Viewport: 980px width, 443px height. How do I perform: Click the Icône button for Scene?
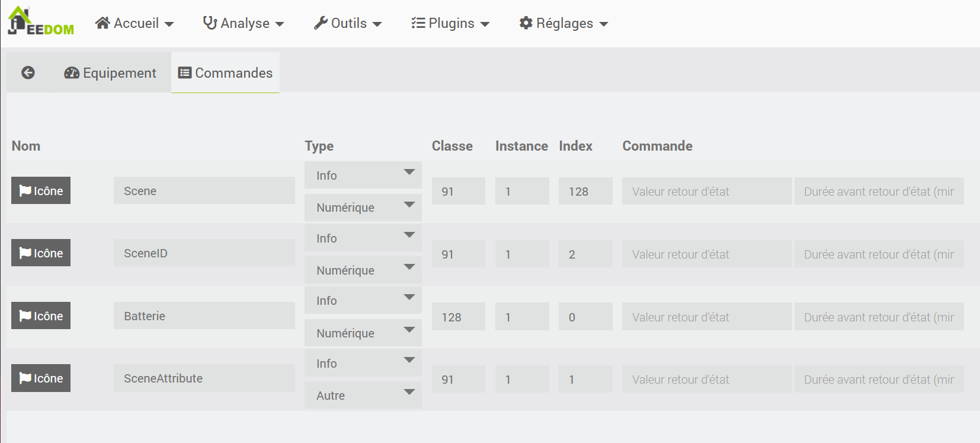tap(41, 190)
